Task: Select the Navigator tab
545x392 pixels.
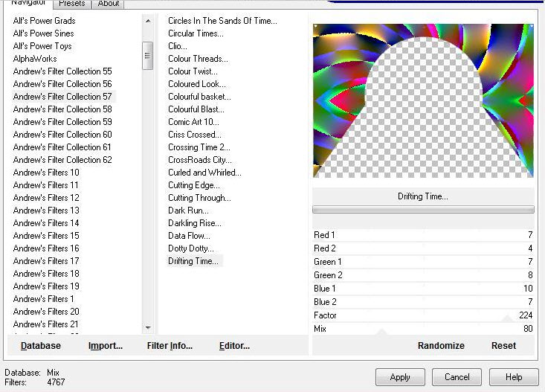Action: point(28,3)
